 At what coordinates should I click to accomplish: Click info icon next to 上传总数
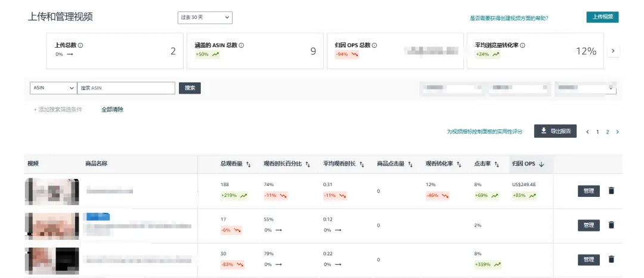pyautogui.click(x=80, y=45)
